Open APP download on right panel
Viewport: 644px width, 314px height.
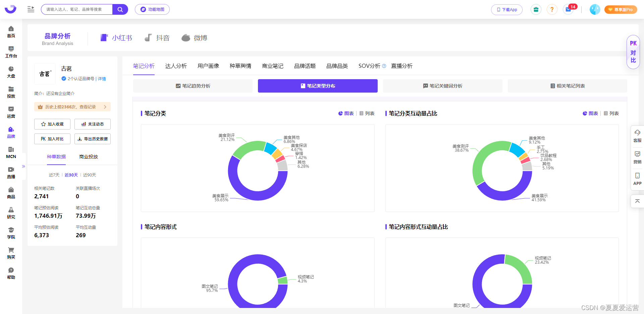(637, 179)
